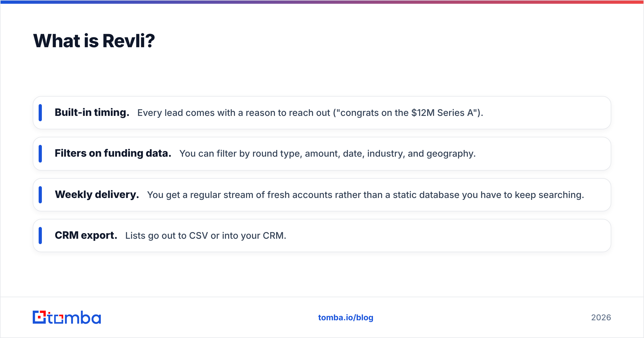
Task: Click the blue bar beside Built-in timing
Action: point(40,113)
